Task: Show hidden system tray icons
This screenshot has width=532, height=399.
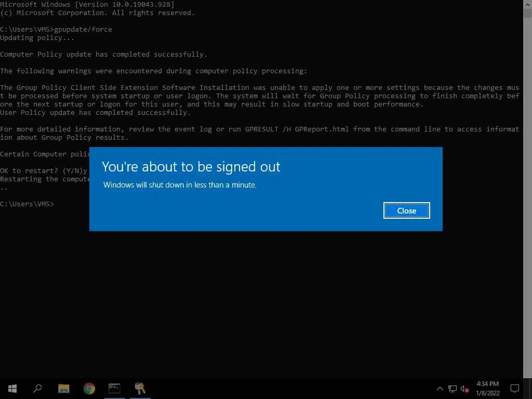Action: click(x=440, y=389)
